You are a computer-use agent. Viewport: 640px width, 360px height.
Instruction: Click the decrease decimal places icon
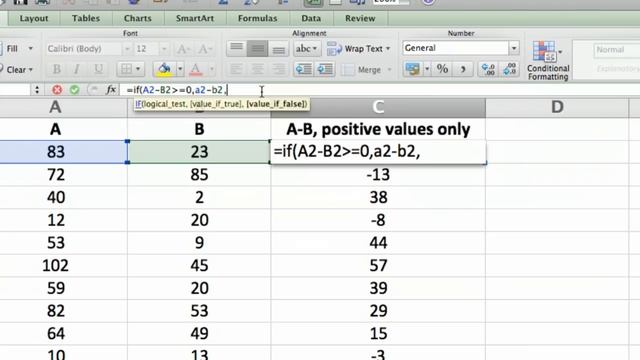pyautogui.click(x=510, y=69)
